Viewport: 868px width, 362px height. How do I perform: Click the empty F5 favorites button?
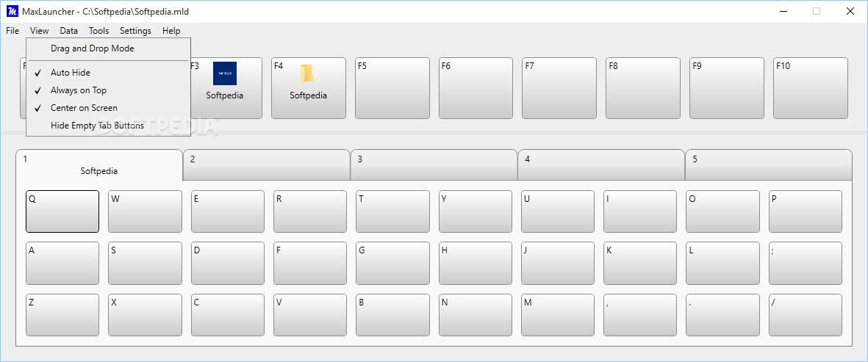click(392, 88)
